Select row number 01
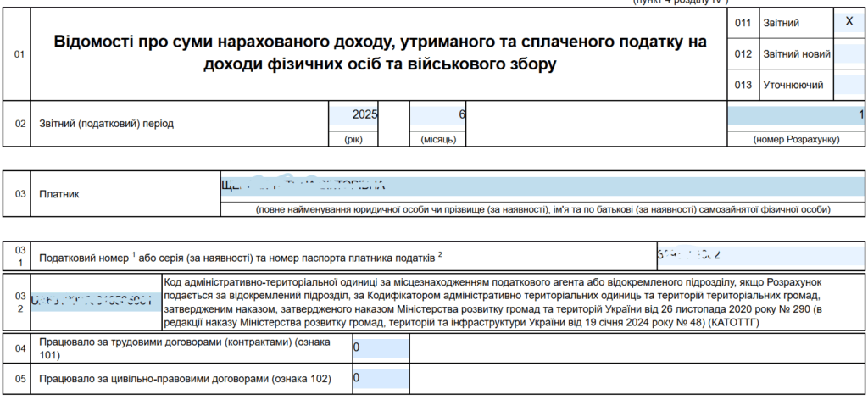Screen dimensions: 868x400 pos(19,54)
